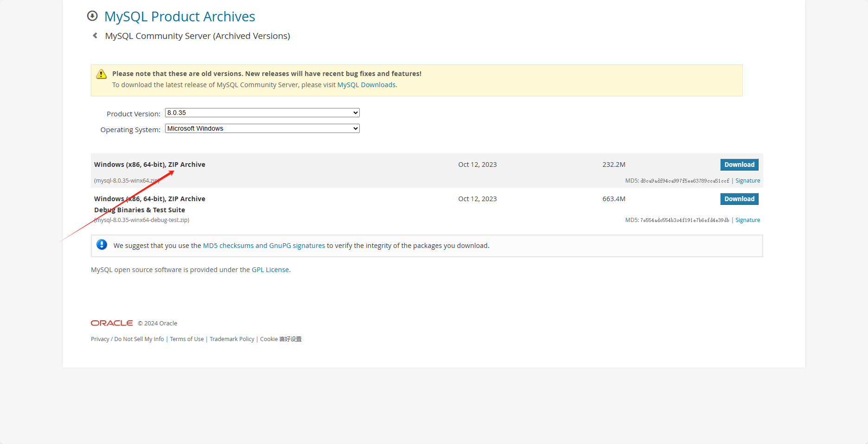The height and width of the screenshot is (444, 868).
Task: Click the © 2024 Oracle copyright text
Action: tap(158, 323)
